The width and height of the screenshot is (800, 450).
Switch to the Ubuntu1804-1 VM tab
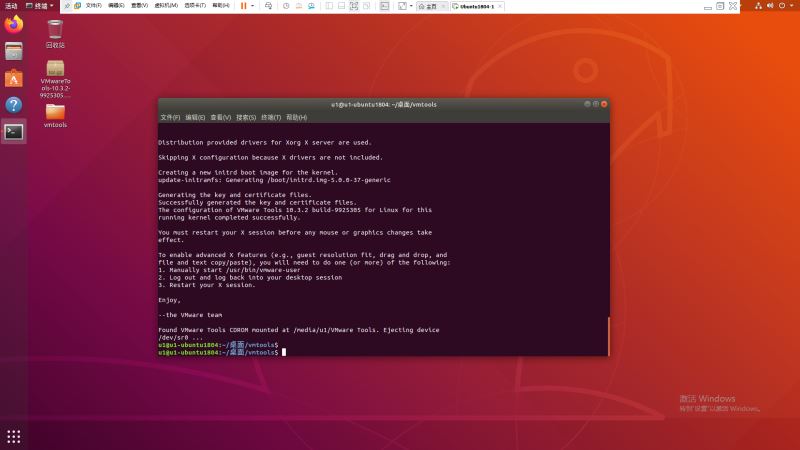476,5
